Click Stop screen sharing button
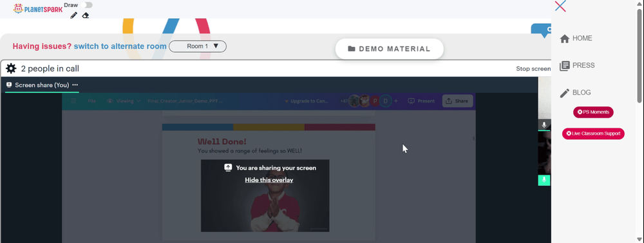 [x=533, y=69]
